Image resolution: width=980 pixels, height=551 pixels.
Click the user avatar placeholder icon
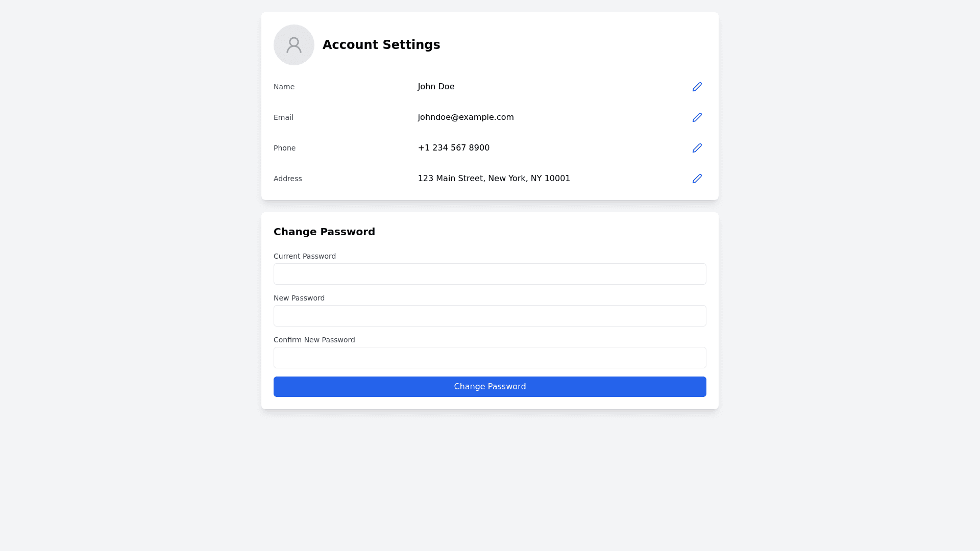294,45
